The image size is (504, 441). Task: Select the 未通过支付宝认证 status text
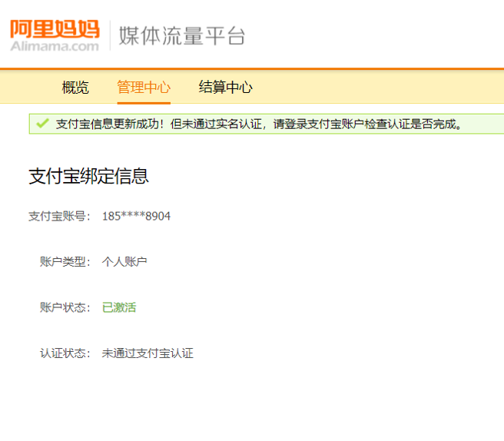(x=148, y=353)
